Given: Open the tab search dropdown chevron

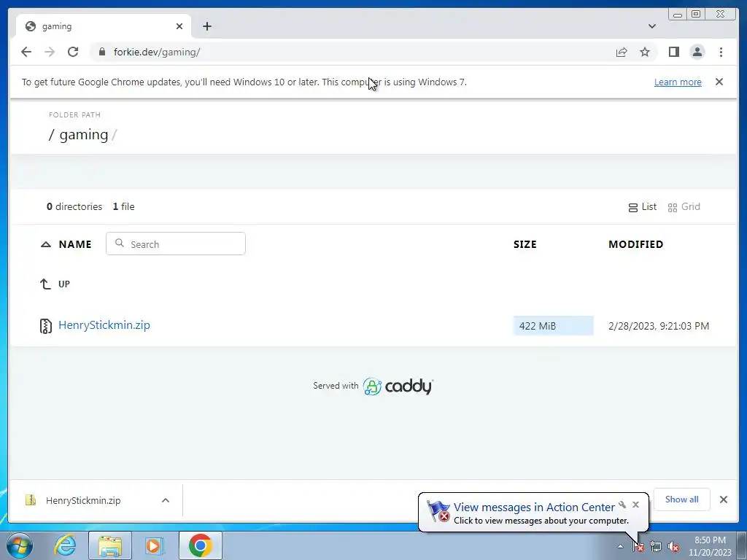Looking at the screenshot, I should click(652, 26).
